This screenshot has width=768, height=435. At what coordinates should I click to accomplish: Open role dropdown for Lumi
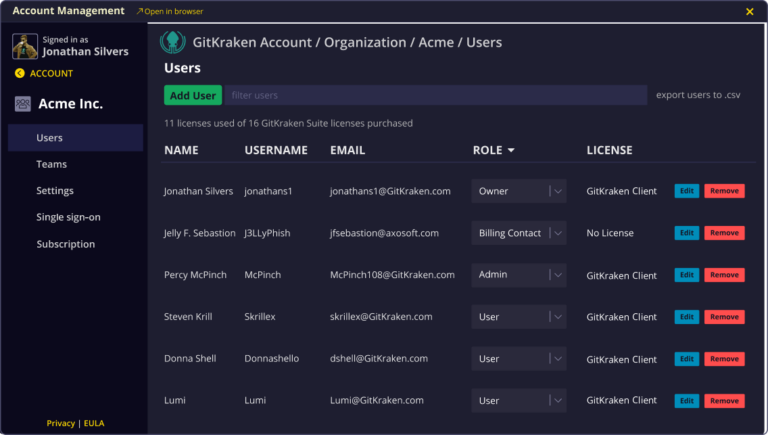pos(519,400)
